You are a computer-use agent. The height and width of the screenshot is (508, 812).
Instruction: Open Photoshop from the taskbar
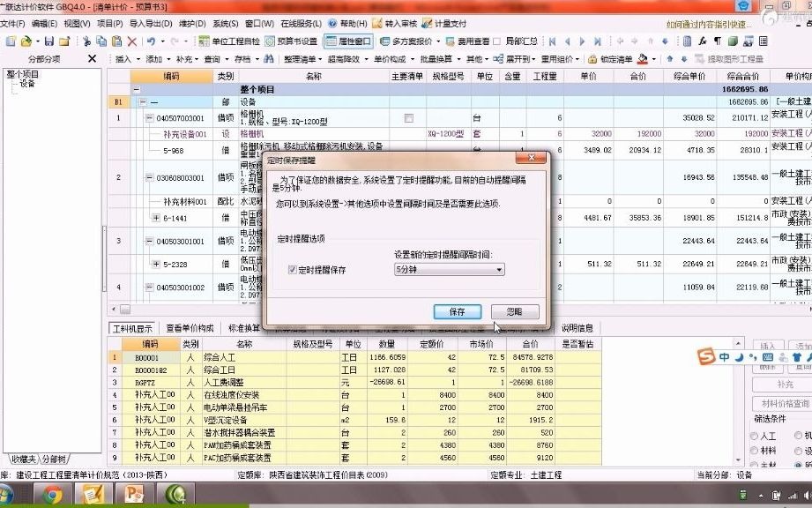tap(132, 497)
